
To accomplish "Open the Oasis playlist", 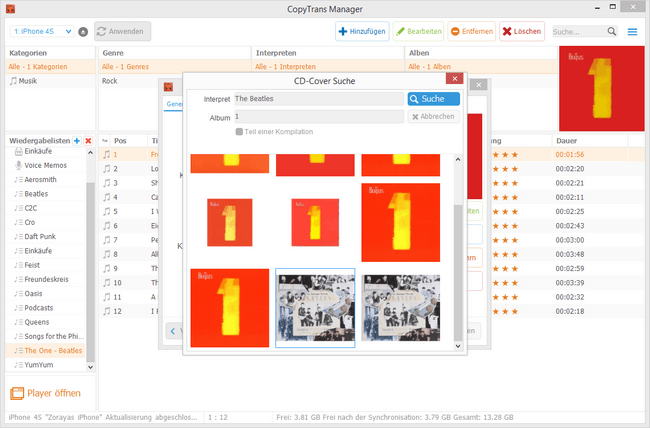I will [33, 294].
